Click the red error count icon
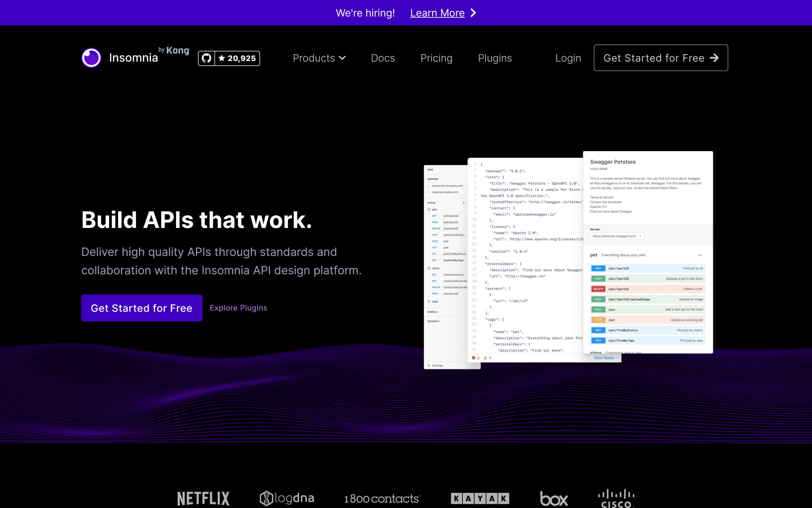This screenshot has height=508, width=812. pyautogui.click(x=474, y=358)
